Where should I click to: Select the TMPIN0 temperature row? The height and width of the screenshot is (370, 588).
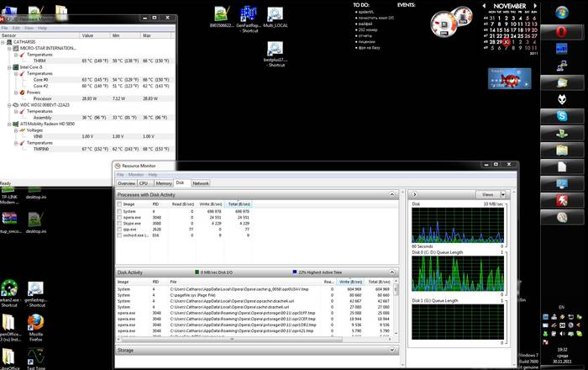87,149
